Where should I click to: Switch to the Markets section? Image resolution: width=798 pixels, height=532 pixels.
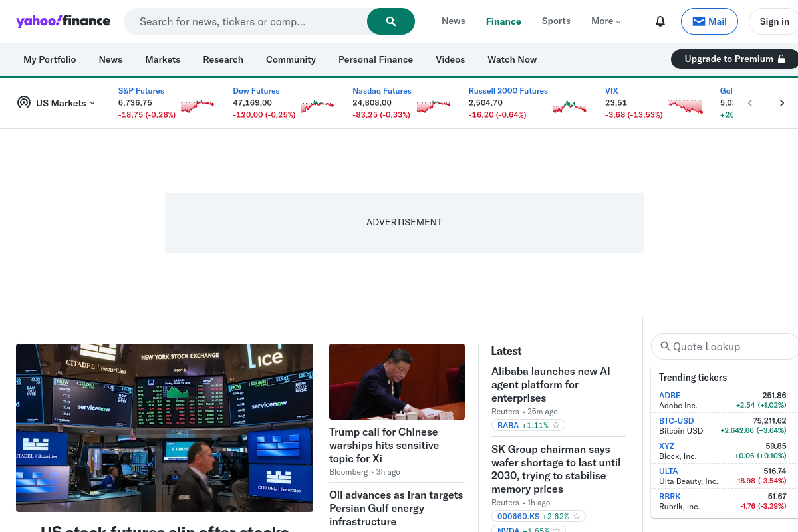[162, 59]
